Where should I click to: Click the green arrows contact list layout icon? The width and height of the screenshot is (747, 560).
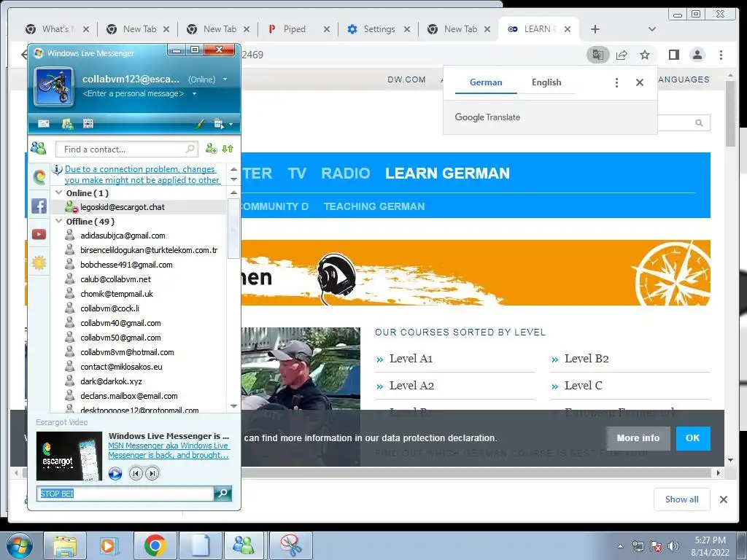228,149
